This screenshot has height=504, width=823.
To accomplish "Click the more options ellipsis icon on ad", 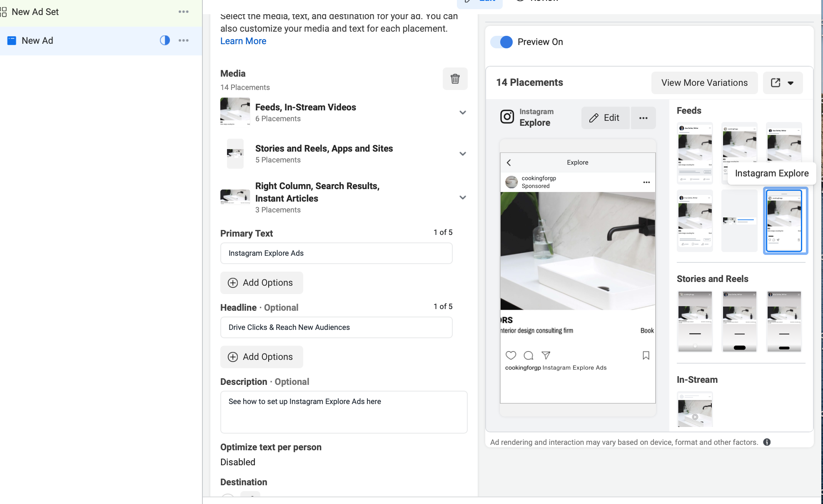I will (184, 40).
